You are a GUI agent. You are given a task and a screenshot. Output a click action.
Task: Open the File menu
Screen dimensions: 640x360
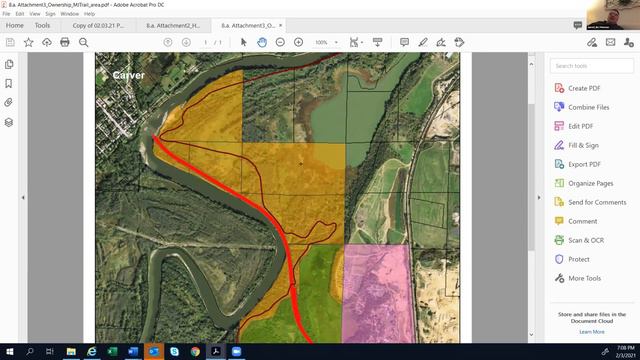click(6, 14)
